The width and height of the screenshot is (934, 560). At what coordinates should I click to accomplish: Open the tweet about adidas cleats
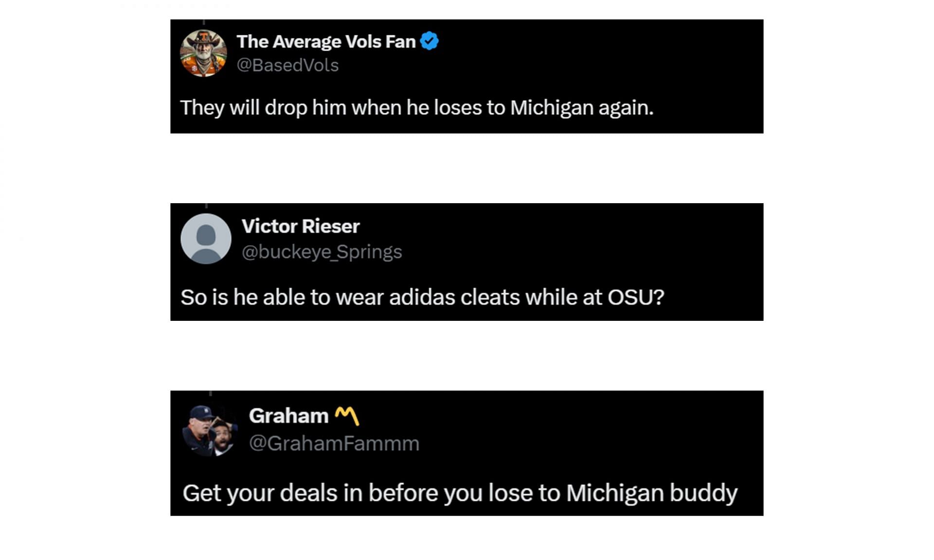tap(422, 297)
